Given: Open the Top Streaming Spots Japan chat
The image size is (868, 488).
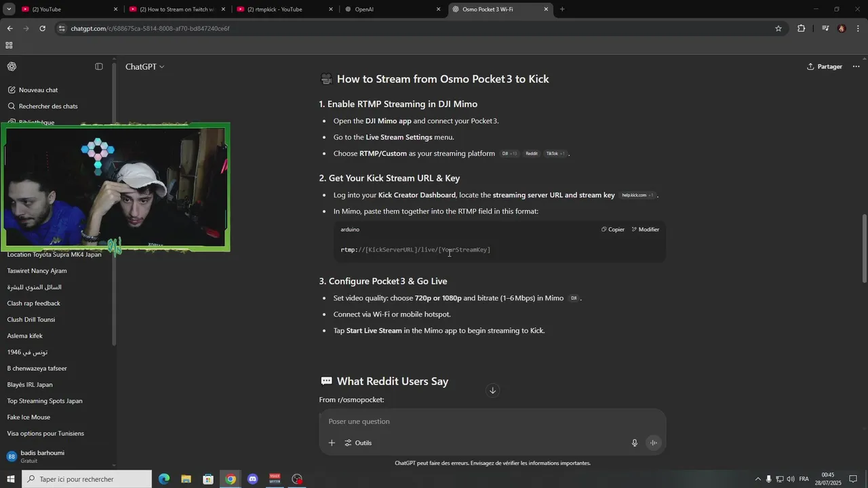Looking at the screenshot, I should pyautogui.click(x=45, y=401).
